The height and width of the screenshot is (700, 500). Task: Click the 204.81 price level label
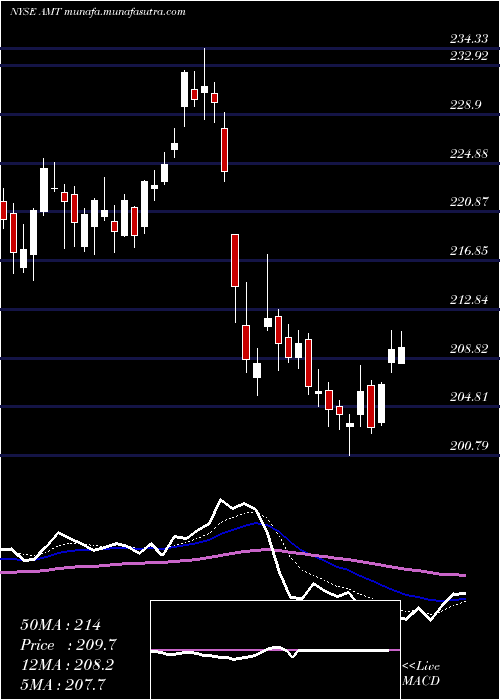[x=469, y=397]
